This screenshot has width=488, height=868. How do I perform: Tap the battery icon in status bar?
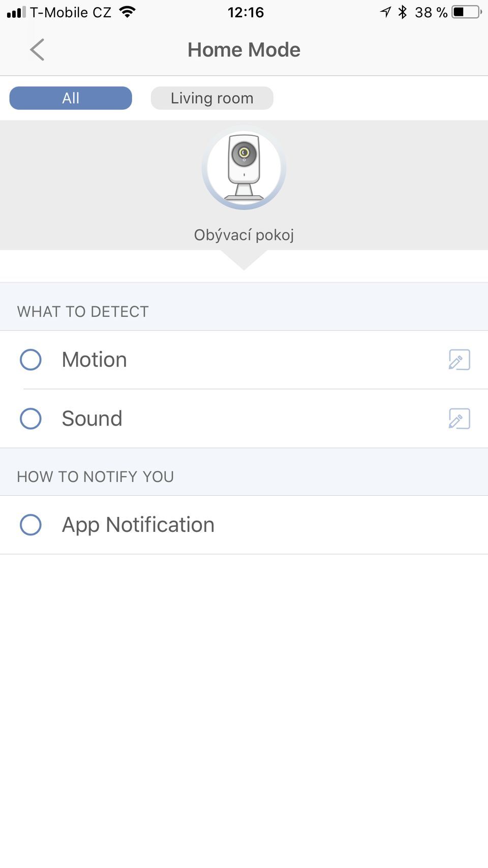467,12
